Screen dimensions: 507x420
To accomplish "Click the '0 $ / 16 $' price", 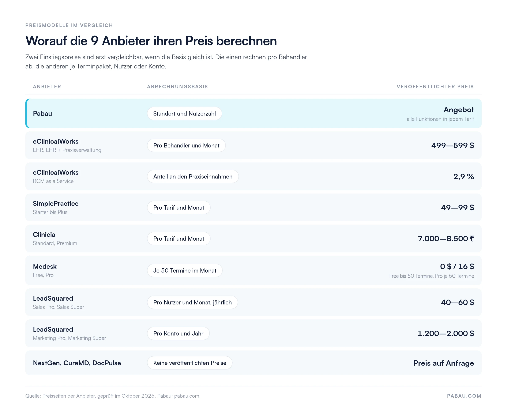I will [457, 266].
